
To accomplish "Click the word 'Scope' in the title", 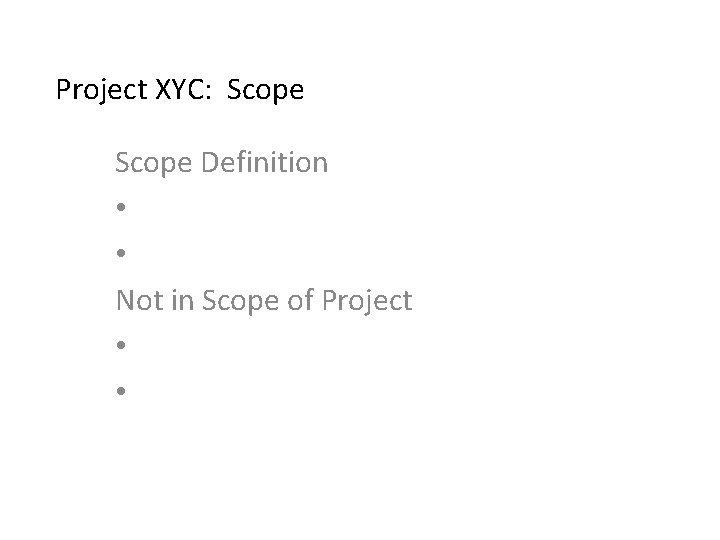I will 265,91.
